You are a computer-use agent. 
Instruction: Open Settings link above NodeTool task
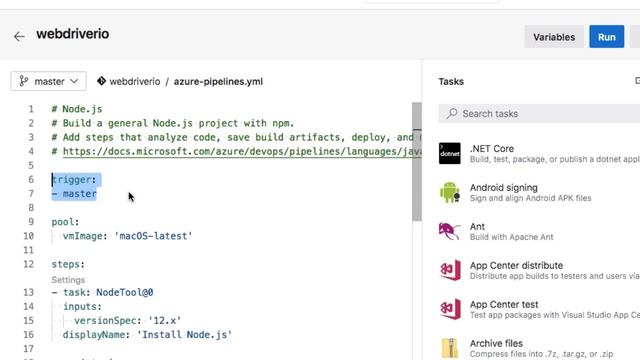point(68,280)
